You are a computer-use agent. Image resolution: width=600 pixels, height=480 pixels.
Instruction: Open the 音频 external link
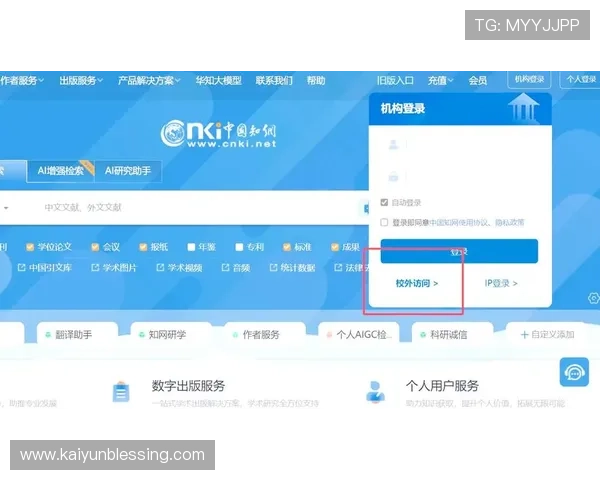point(236,268)
